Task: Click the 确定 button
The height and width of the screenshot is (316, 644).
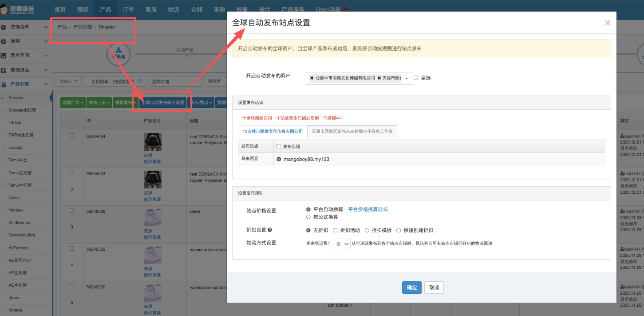Action: click(x=411, y=288)
